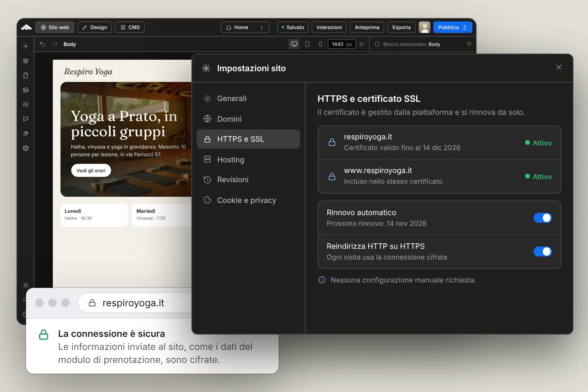Switch to tablet viewport preview

pos(307,44)
